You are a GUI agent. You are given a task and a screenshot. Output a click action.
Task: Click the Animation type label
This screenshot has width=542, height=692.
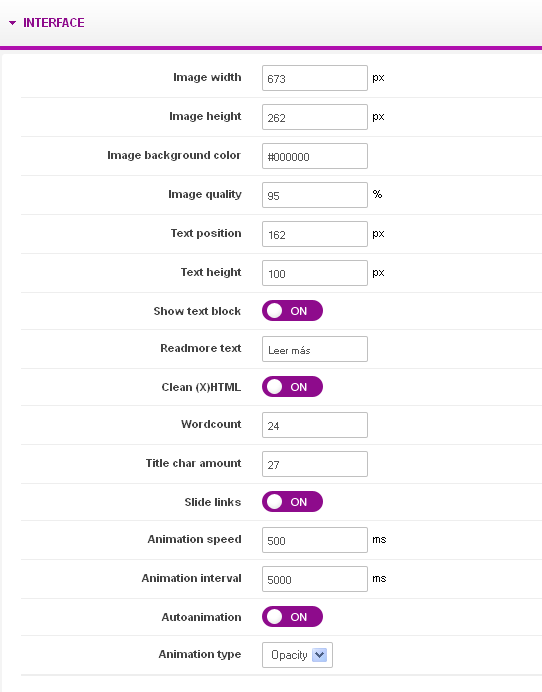[x=199, y=654]
